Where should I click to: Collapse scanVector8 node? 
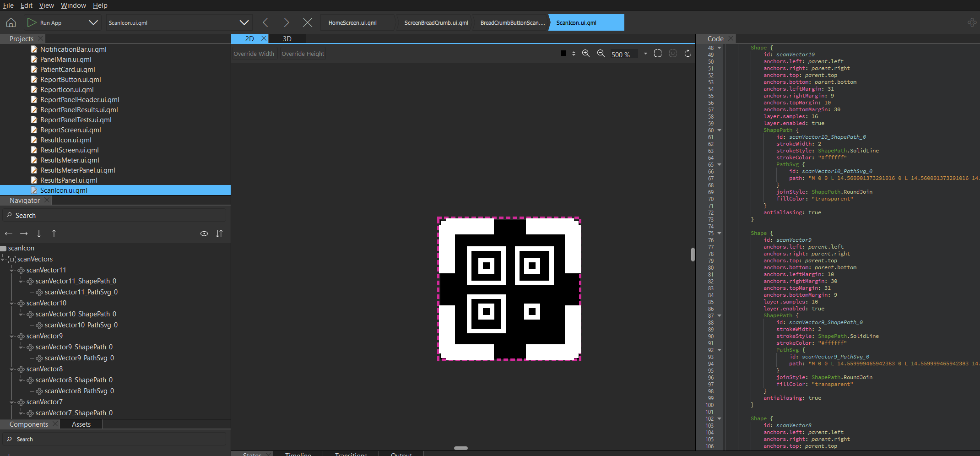tap(12, 369)
